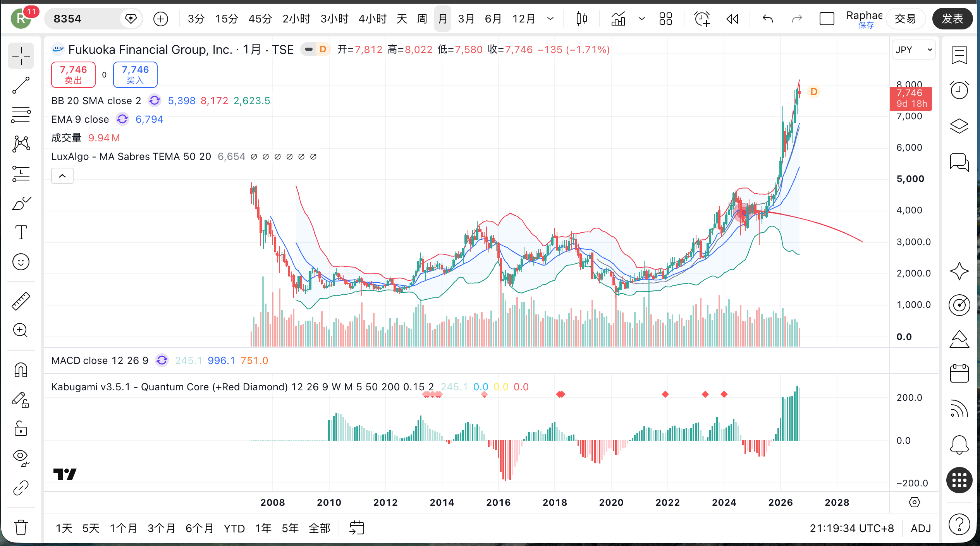This screenshot has width=980, height=546.
Task: Select the brush drawing tool
Action: tap(21, 203)
